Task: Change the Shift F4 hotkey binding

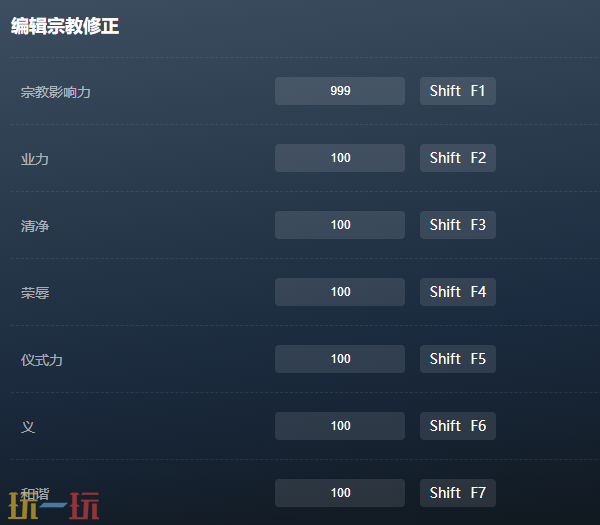Action: pyautogui.click(x=458, y=292)
